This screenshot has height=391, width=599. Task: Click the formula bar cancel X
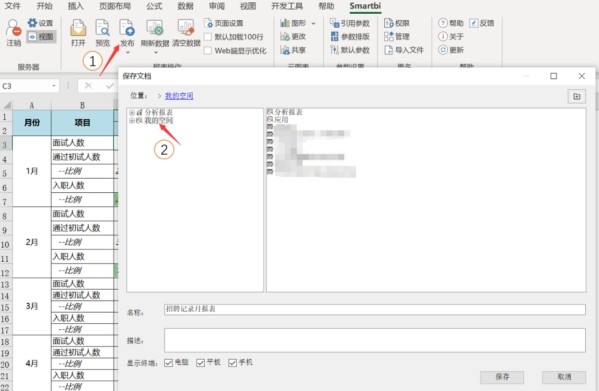pos(88,86)
